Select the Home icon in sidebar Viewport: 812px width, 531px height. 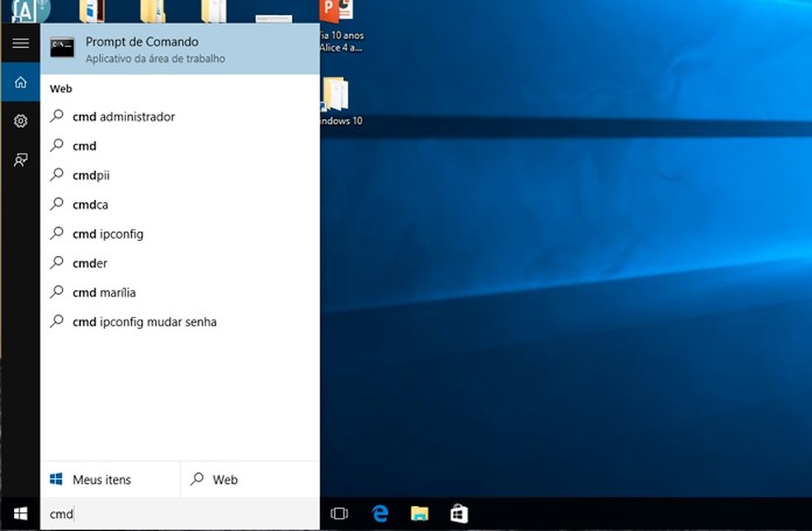[21, 83]
